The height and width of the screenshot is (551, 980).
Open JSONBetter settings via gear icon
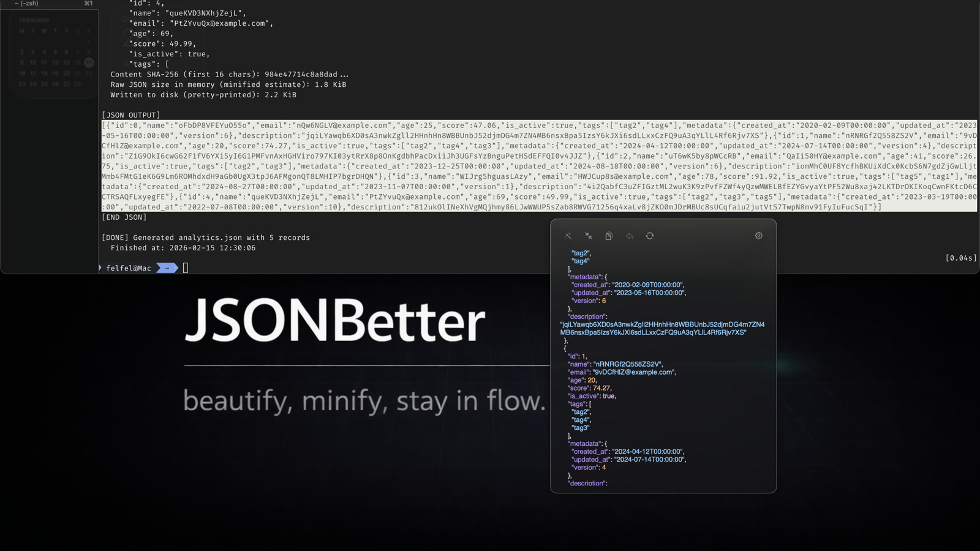758,236
